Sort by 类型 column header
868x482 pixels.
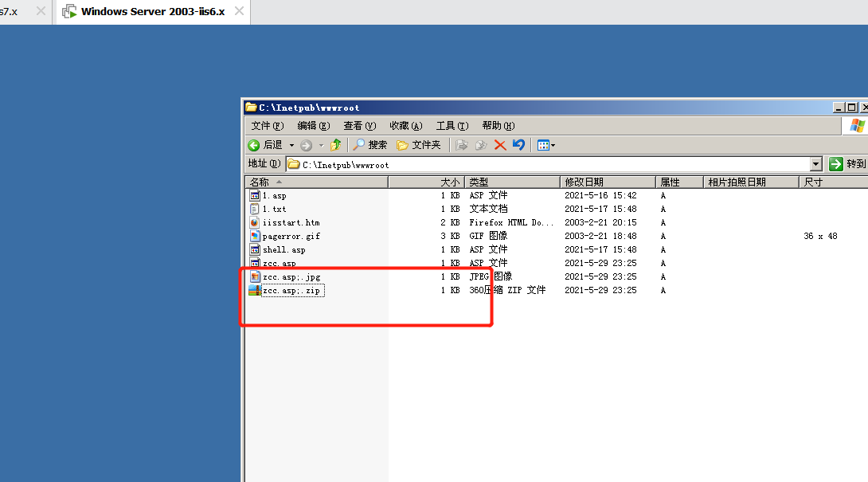512,182
